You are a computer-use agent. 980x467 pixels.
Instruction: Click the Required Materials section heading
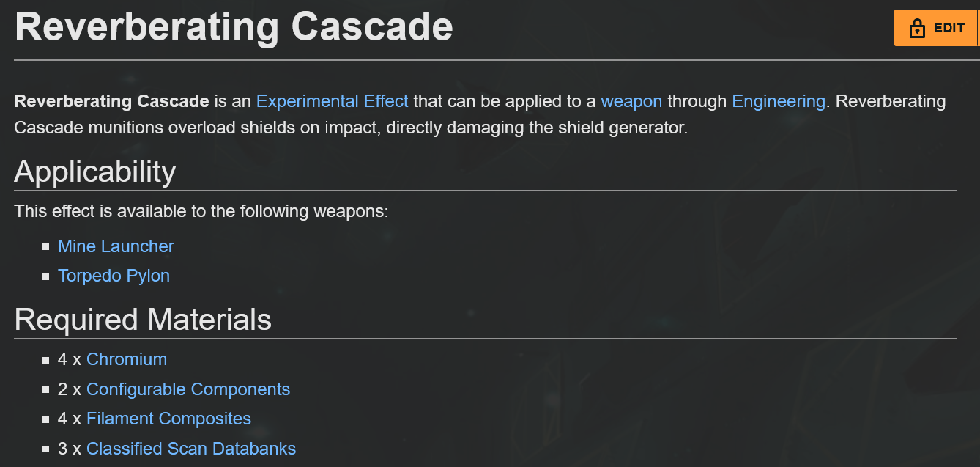click(143, 320)
